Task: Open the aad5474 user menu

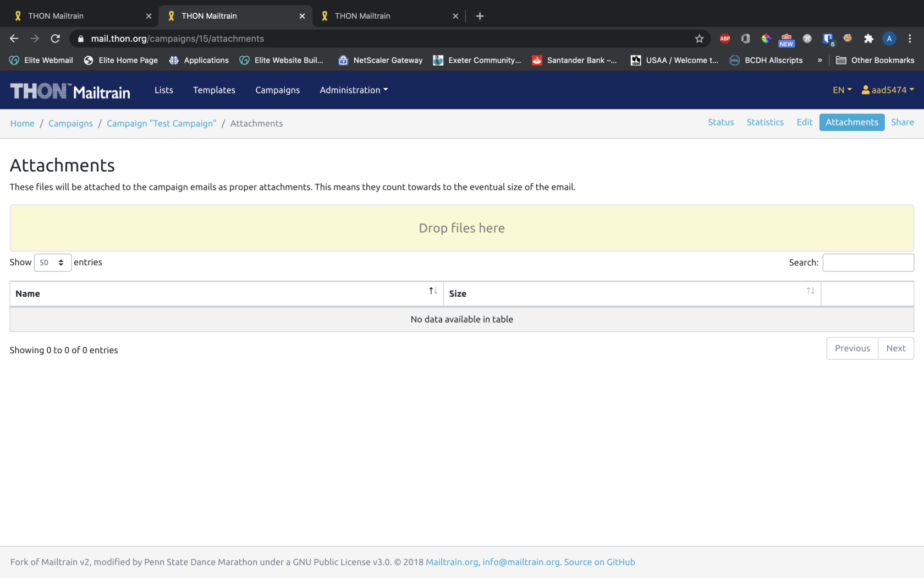Action: pos(887,90)
